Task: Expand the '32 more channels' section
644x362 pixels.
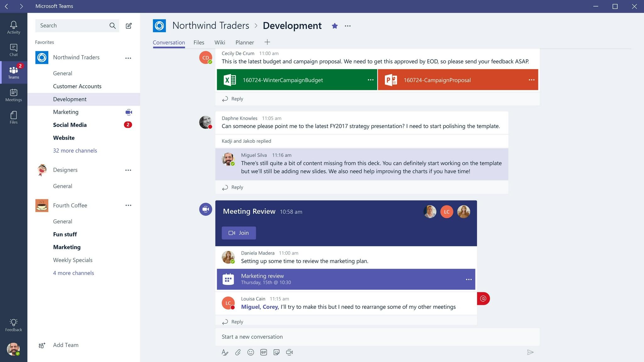Action: 75,150
